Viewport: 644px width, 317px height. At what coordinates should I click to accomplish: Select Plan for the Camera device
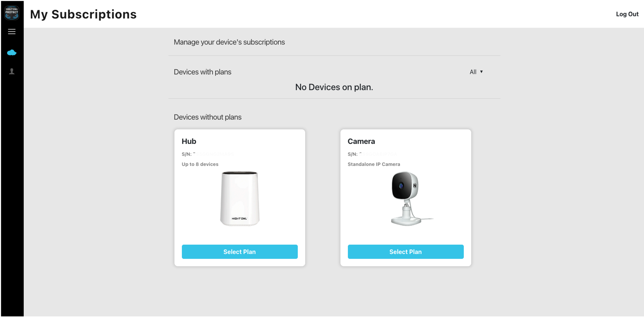(x=406, y=252)
